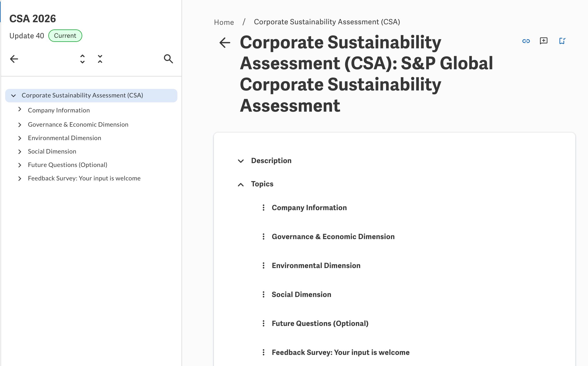This screenshot has width=588, height=366.
Task: Select Future Questions (Optional) in sidebar tree
Action: coord(67,165)
